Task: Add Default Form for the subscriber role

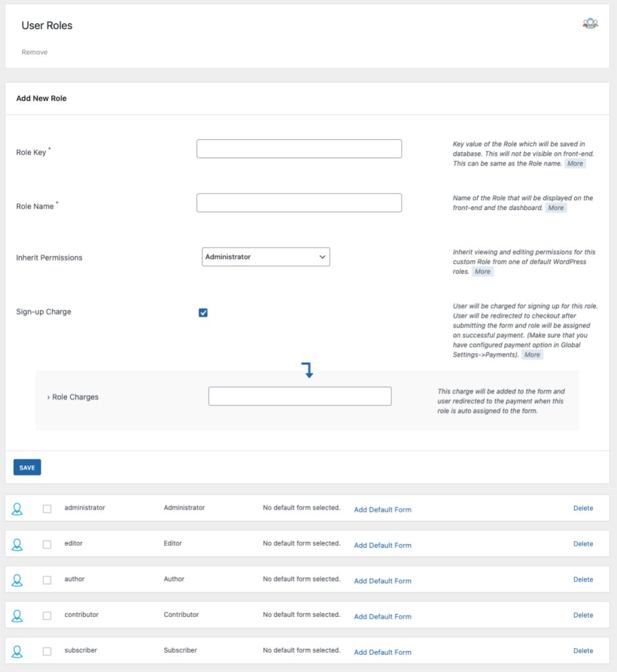Action: [383, 652]
